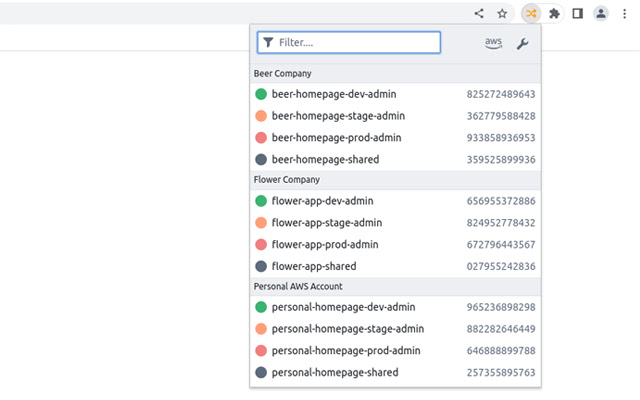The image size is (640, 400).
Task: Switch to beer-homepage-dev-admin role
Action: [396, 94]
